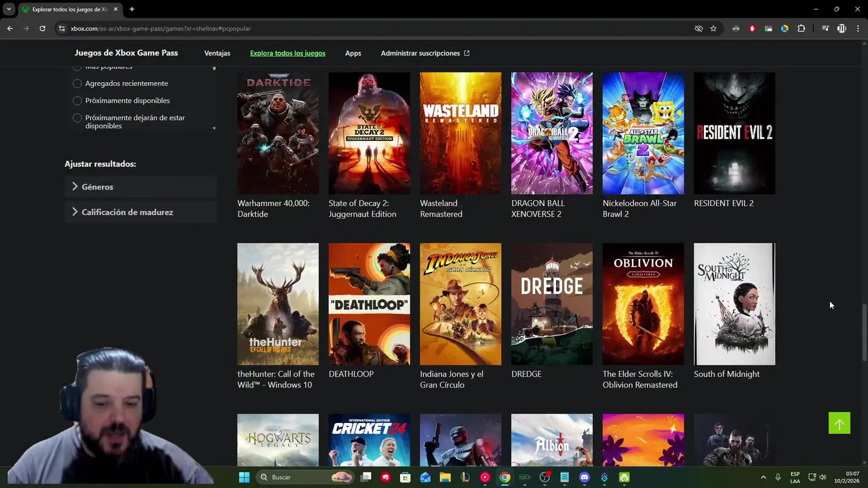Expand the Géneros filter
868x488 pixels.
click(x=140, y=186)
